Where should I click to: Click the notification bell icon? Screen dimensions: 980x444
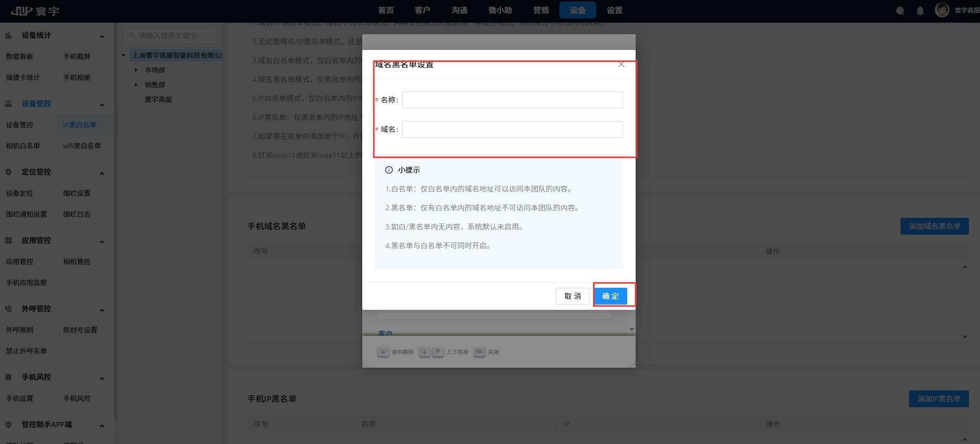tap(920, 11)
